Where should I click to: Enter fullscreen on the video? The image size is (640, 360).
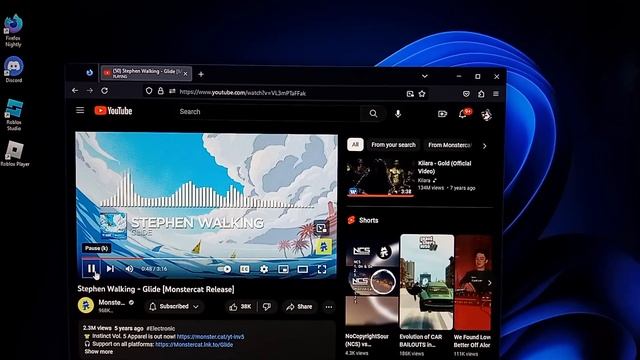click(x=322, y=269)
